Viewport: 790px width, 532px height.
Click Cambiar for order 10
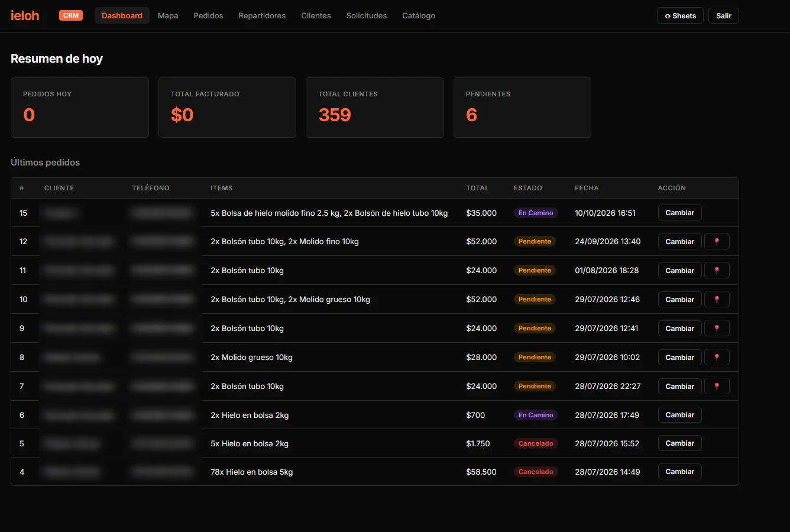coord(680,299)
